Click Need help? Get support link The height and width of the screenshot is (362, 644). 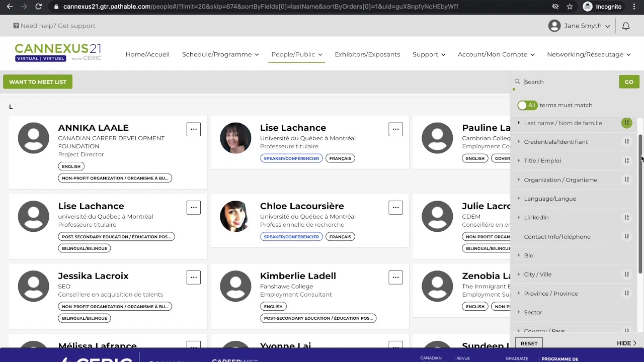(54, 26)
